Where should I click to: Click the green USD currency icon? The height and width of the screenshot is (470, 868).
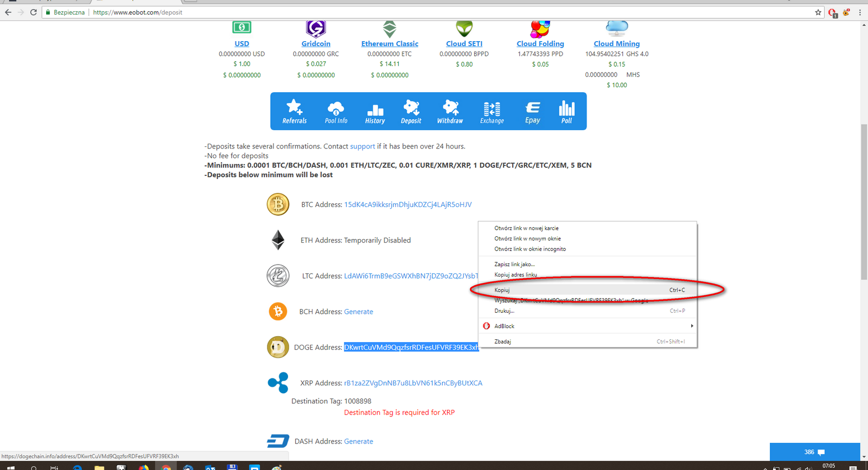tap(242, 27)
